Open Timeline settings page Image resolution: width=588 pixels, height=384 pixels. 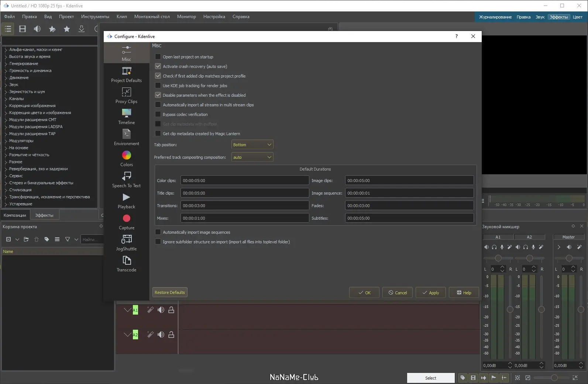[126, 116]
